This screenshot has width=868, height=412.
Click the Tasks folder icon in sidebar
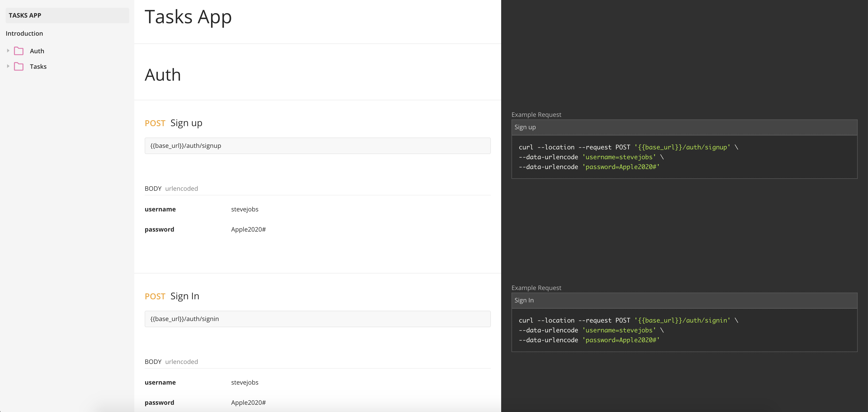19,66
